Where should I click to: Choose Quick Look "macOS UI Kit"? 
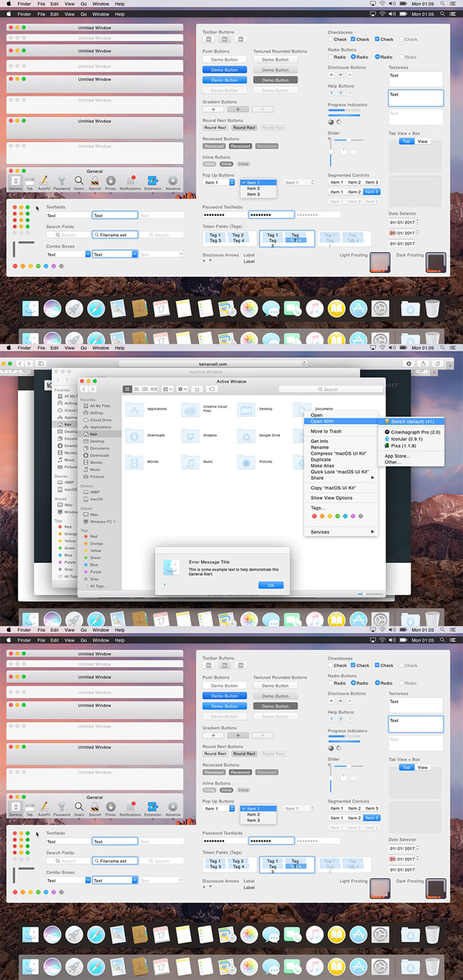click(x=341, y=472)
